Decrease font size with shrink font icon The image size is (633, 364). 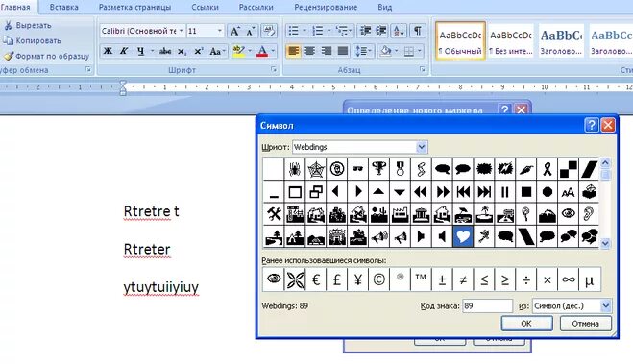[251, 31]
